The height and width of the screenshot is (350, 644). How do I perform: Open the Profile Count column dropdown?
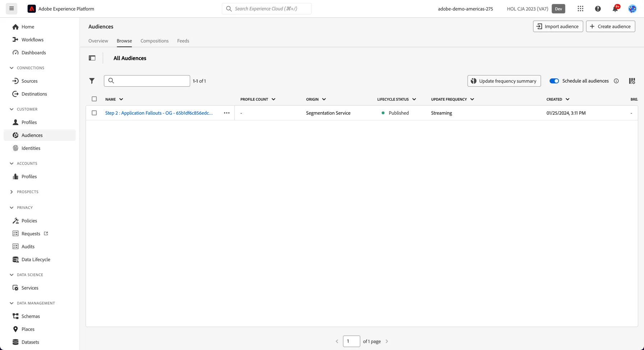273,99
